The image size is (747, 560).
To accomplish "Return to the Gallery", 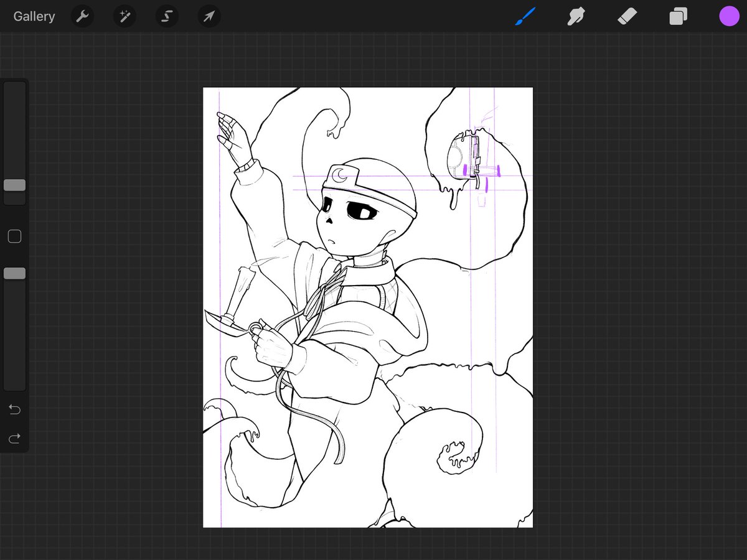I will click(x=34, y=16).
